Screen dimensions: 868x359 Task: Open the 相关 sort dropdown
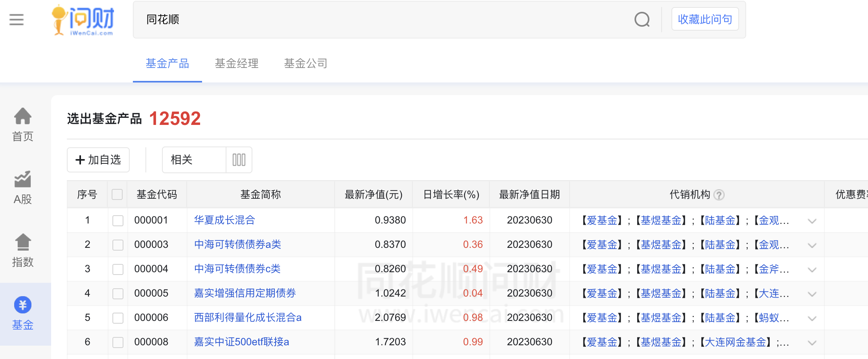pyautogui.click(x=194, y=160)
